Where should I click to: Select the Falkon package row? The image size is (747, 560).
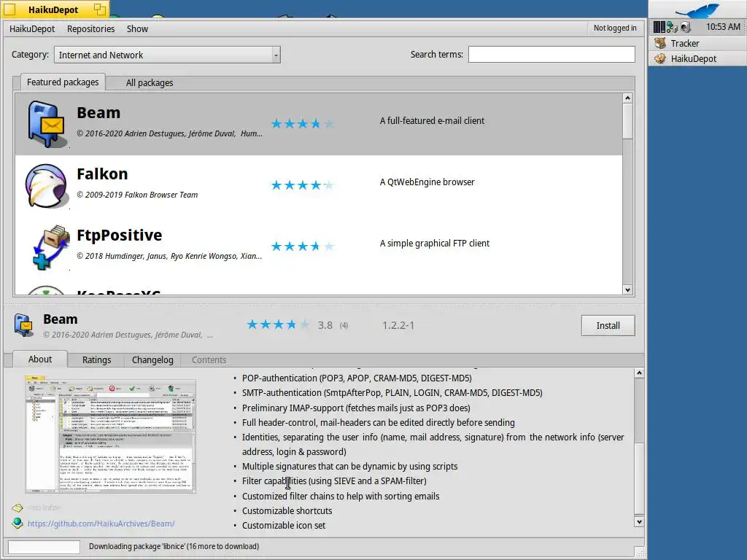click(x=318, y=186)
